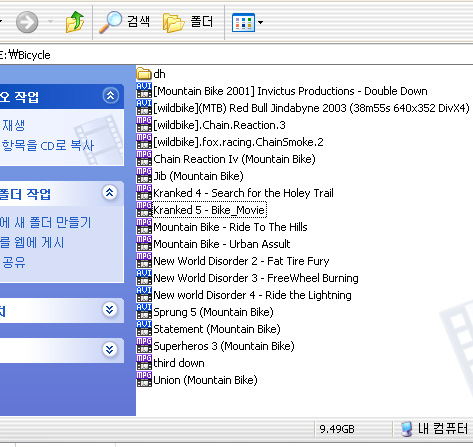Image resolution: width=473 pixels, height=447 pixels.
Task: Select Chain Reaction Iv MPG icon
Action: point(144,159)
